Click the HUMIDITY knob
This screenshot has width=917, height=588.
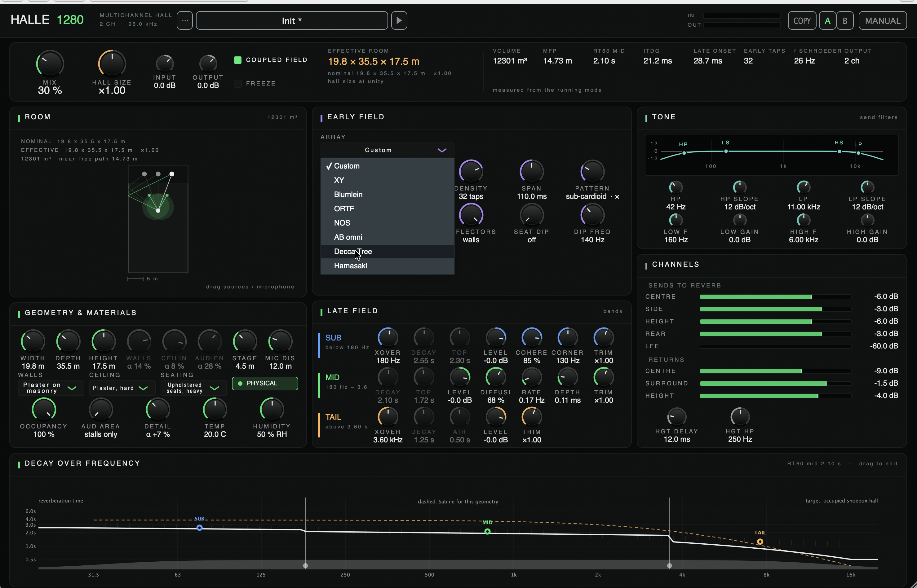pyautogui.click(x=272, y=409)
